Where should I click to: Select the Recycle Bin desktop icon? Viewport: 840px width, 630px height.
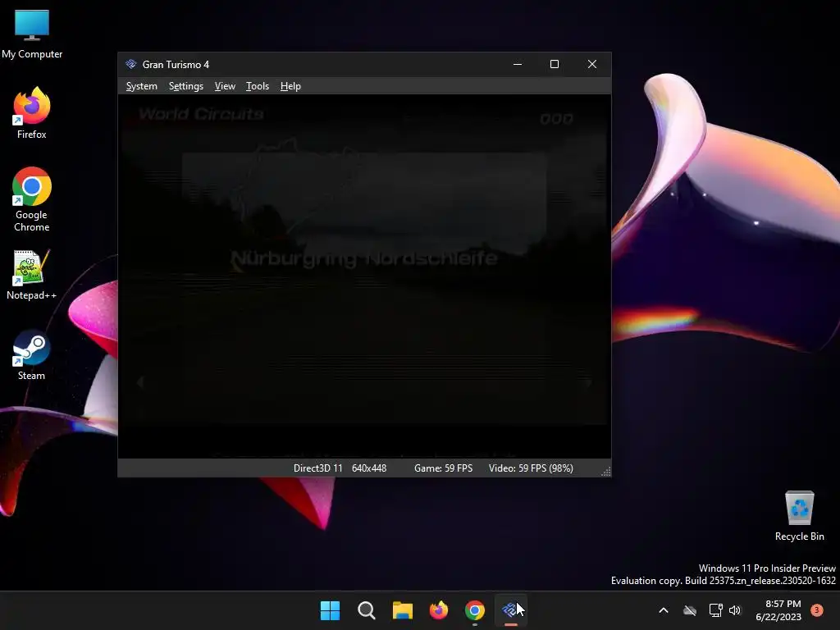tap(799, 516)
